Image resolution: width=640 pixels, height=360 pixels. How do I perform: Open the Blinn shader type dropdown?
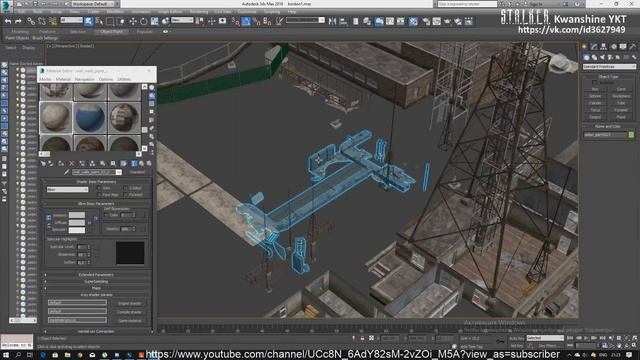point(67,190)
